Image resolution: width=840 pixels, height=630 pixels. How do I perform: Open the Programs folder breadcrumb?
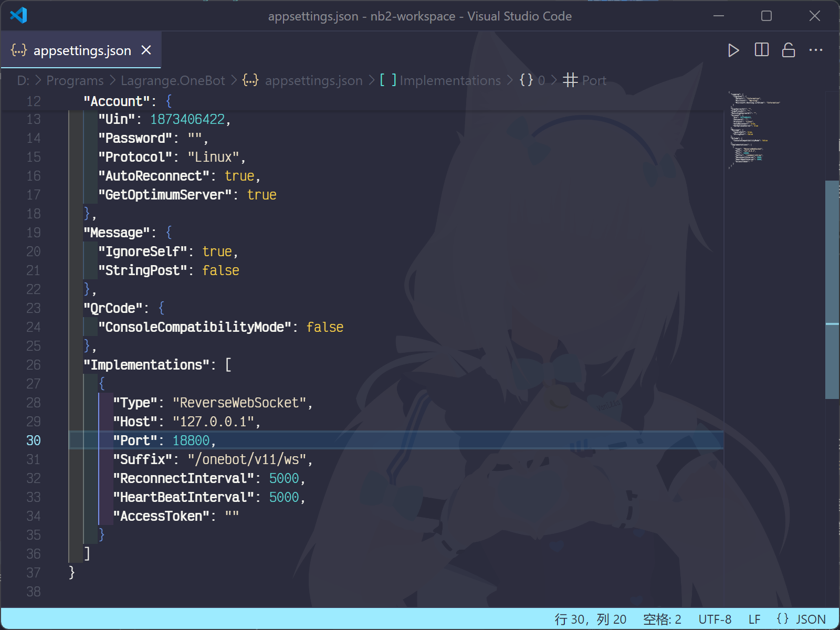(75, 80)
